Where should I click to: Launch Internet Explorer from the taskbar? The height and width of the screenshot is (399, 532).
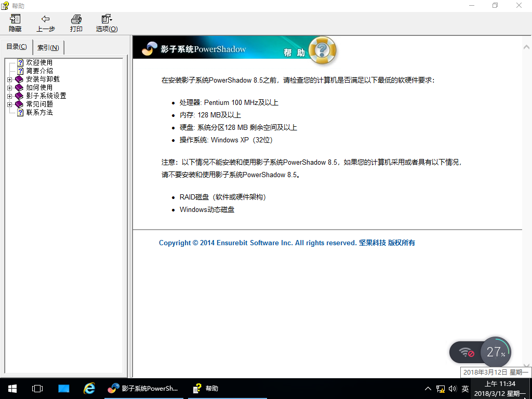pos(89,389)
